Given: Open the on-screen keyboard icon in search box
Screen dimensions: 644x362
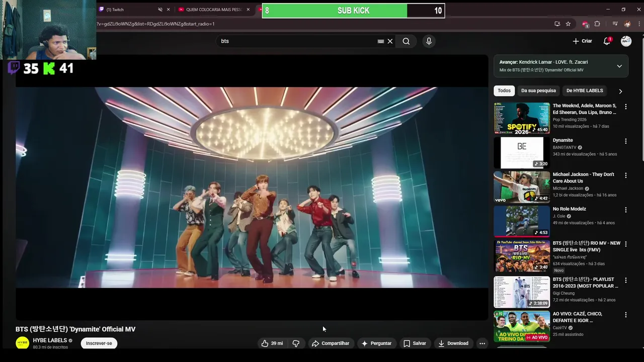Looking at the screenshot, I should coord(381,41).
